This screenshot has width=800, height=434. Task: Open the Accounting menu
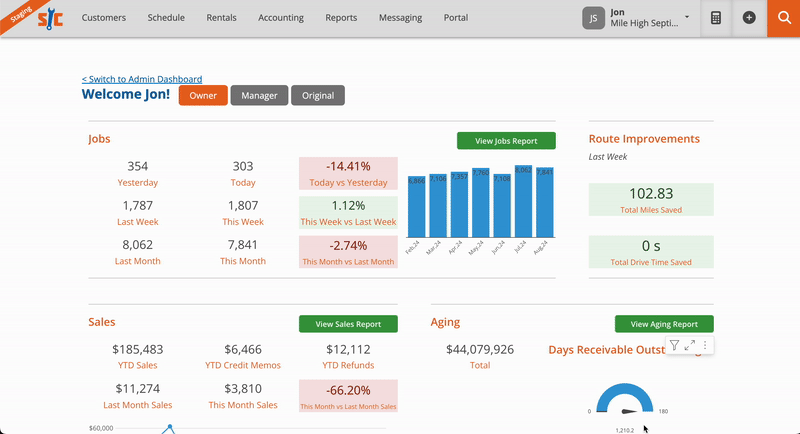tap(281, 18)
